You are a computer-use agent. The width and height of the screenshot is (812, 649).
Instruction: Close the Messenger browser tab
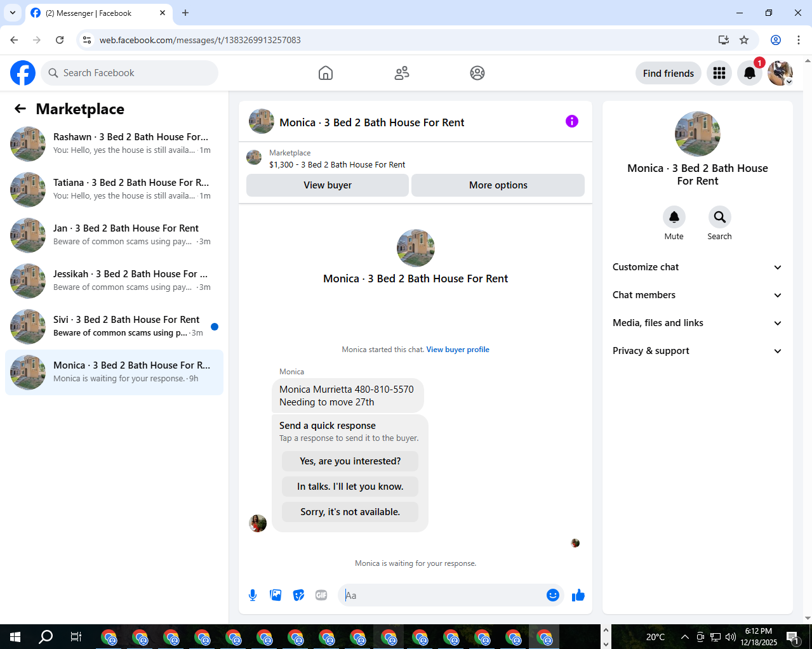(163, 13)
